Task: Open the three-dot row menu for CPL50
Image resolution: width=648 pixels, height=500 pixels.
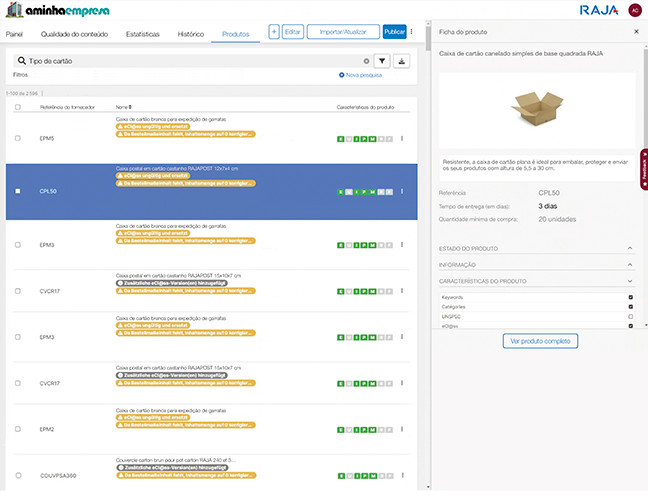Action: coord(402,191)
